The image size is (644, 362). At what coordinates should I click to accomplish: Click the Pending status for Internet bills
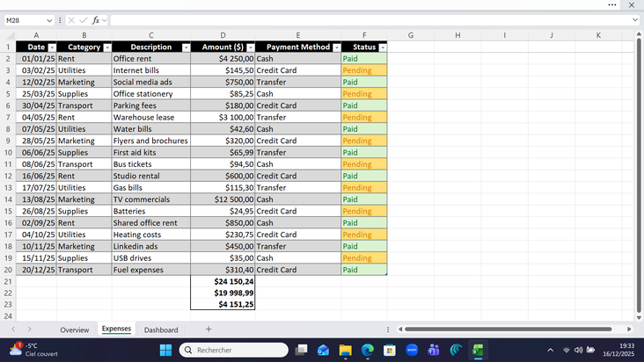[364, 70]
